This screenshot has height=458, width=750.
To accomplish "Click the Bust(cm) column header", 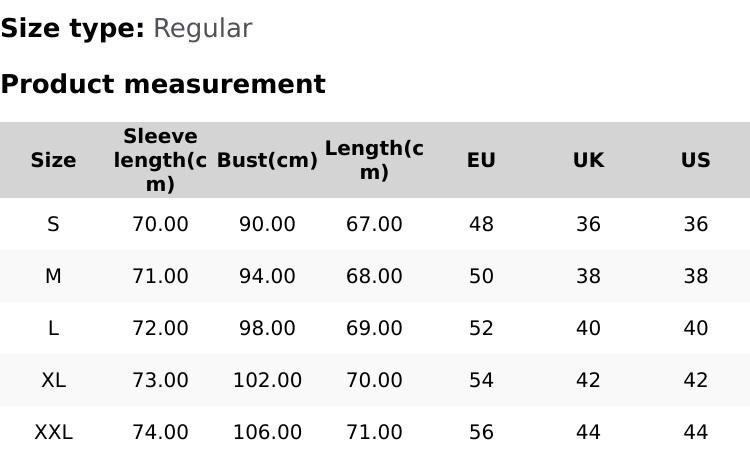I will (267, 160).
